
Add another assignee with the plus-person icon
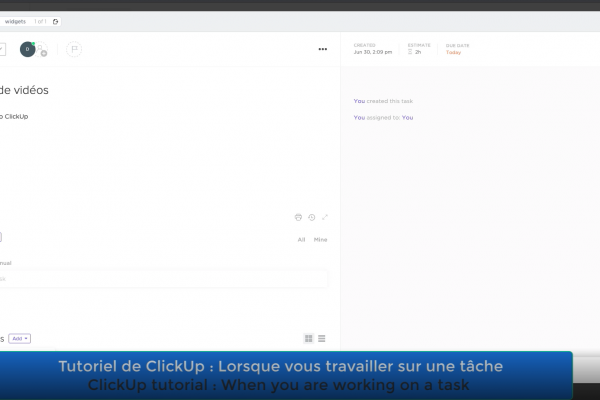(41, 49)
